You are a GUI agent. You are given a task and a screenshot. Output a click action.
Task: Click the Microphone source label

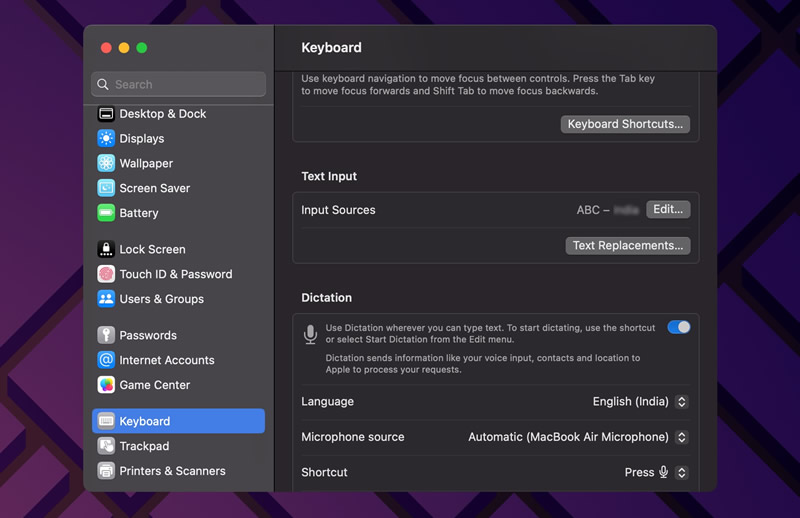[353, 437]
